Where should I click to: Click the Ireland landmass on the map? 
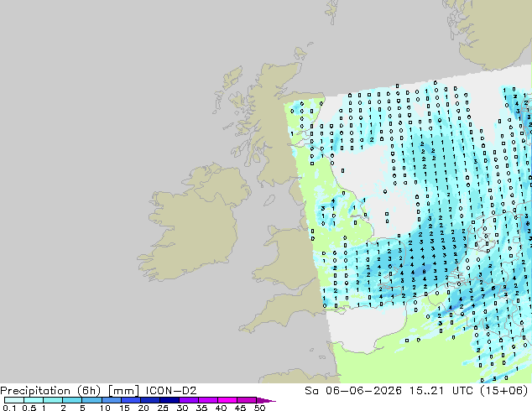point(195,224)
